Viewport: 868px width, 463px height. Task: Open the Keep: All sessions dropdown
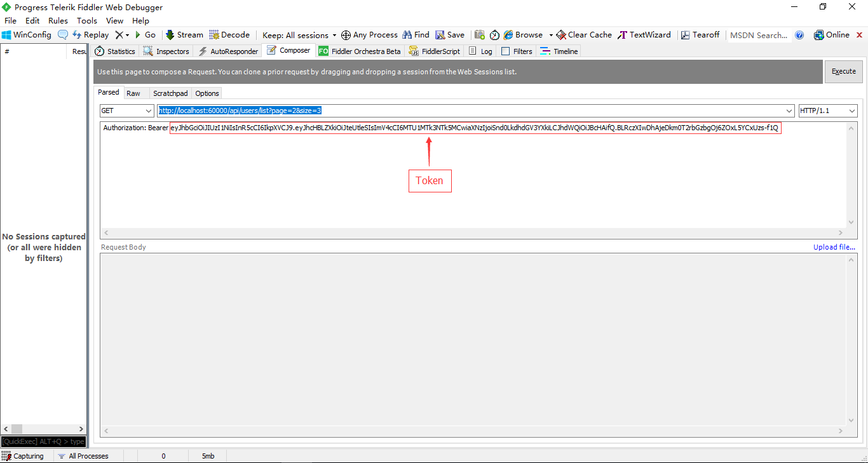tap(299, 35)
